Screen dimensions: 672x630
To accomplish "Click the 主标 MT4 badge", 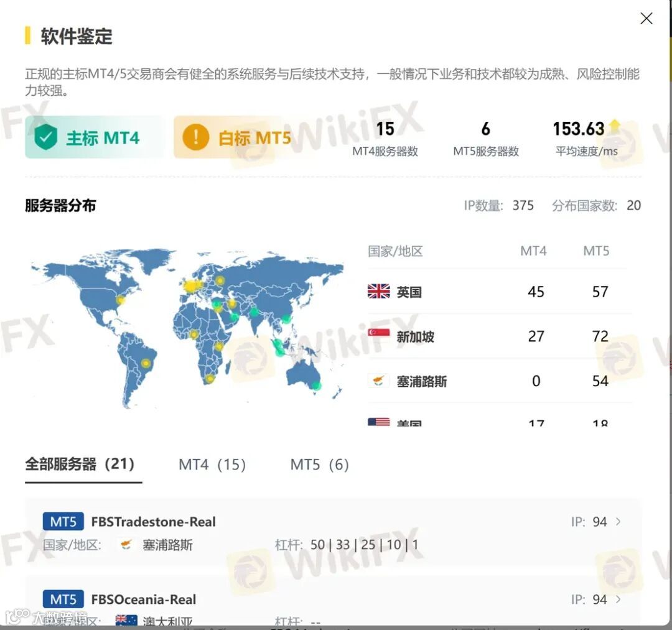I will [x=95, y=137].
